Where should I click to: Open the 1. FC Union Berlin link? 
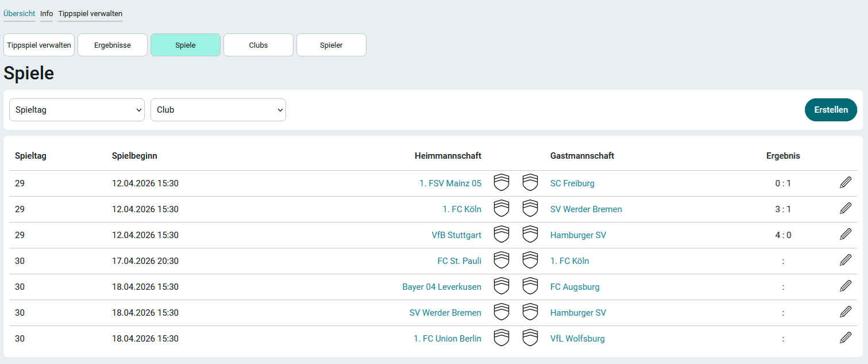point(447,339)
